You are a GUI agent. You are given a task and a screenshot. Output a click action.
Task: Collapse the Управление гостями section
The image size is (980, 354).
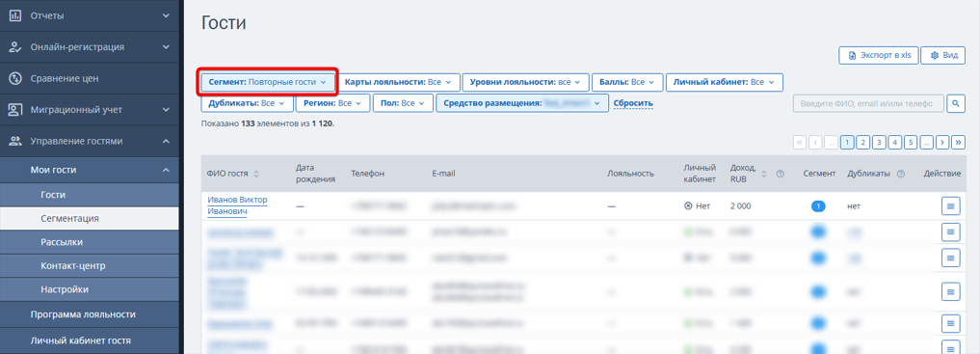coord(166,142)
